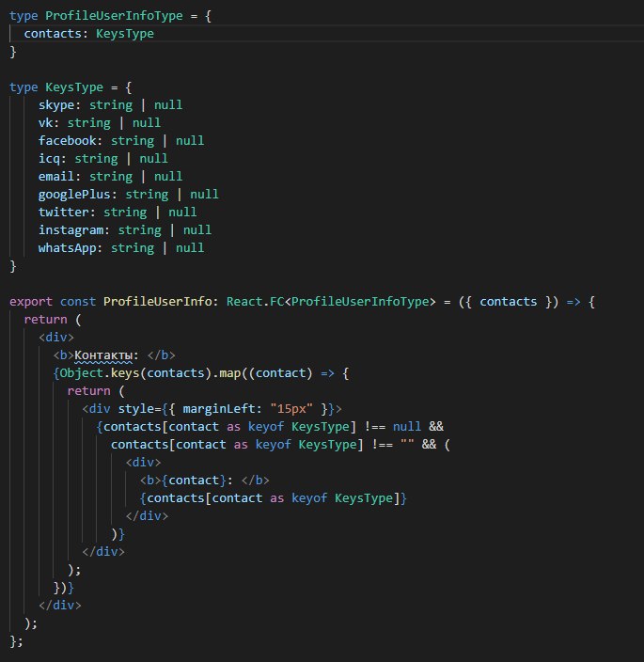Click the 'googlePlus: string | null' line

click(128, 195)
